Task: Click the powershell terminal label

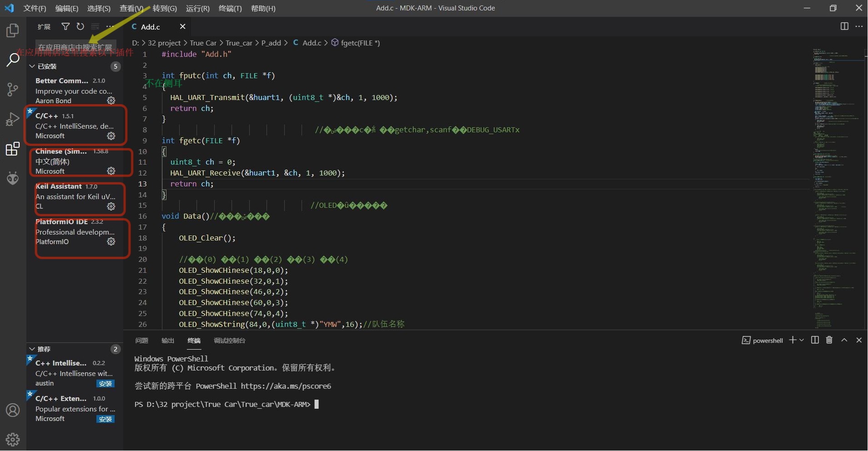Action: tap(763, 341)
